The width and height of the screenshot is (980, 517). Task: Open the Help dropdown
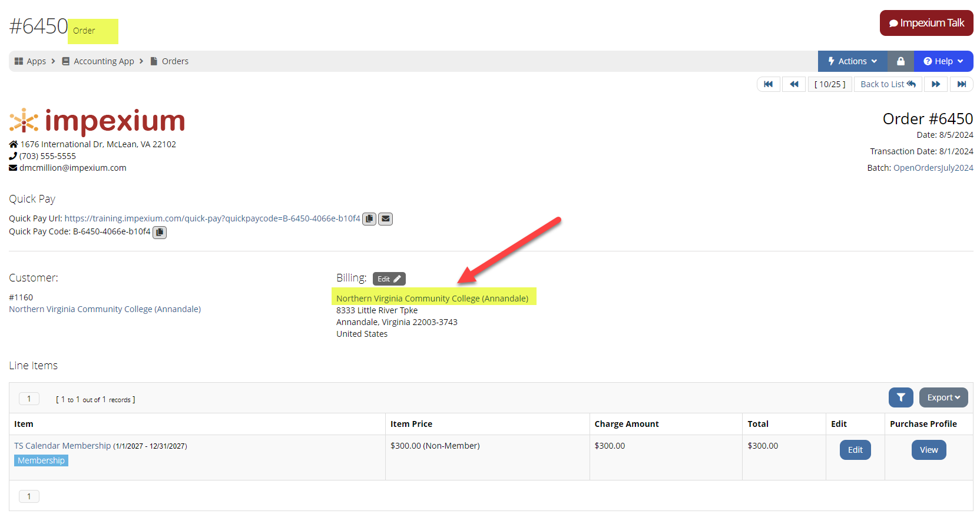(943, 61)
